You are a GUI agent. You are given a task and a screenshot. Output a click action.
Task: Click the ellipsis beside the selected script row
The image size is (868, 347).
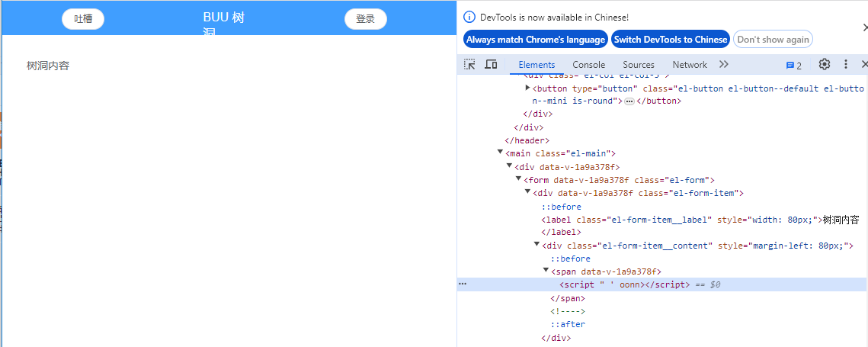tap(463, 284)
